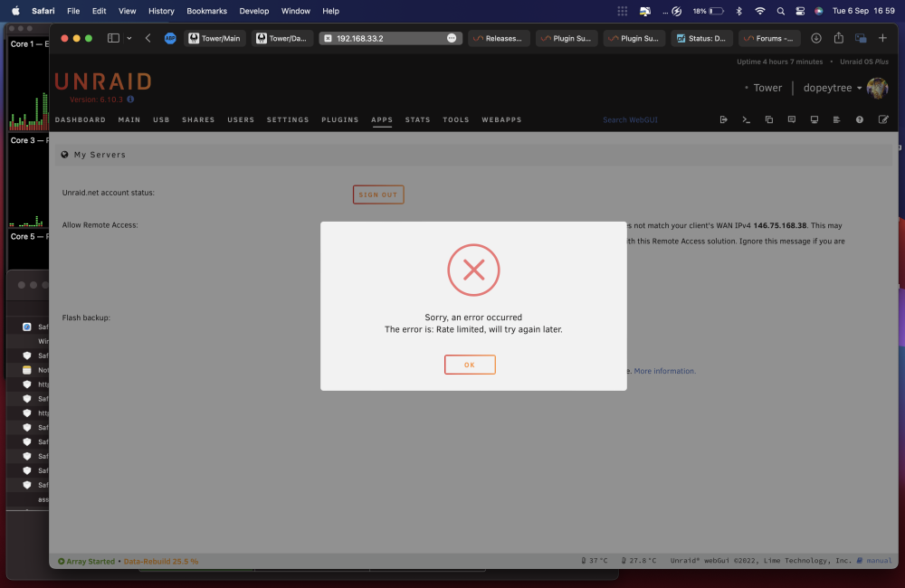Switch to the Forums -... tab

tap(769, 38)
